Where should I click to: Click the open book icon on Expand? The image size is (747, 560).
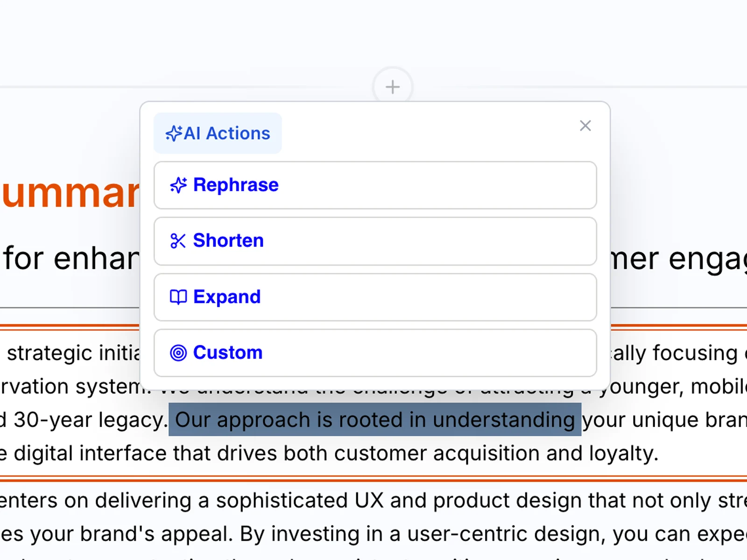[178, 297]
